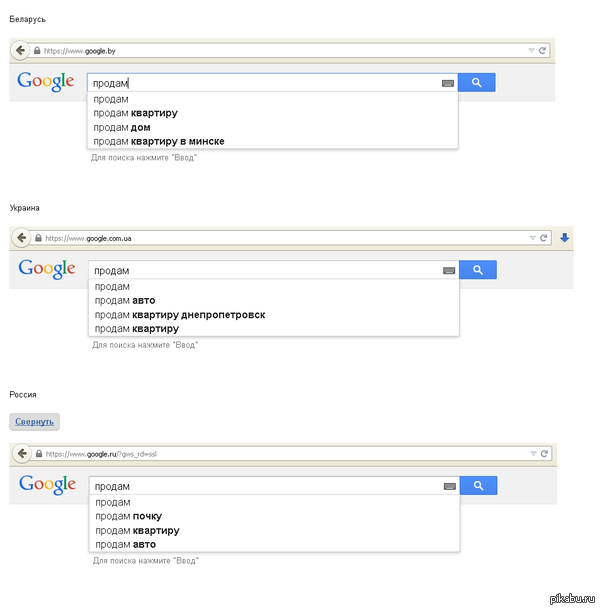
Task: Click virtual keyboard icon in Belarus search box
Action: [x=448, y=83]
